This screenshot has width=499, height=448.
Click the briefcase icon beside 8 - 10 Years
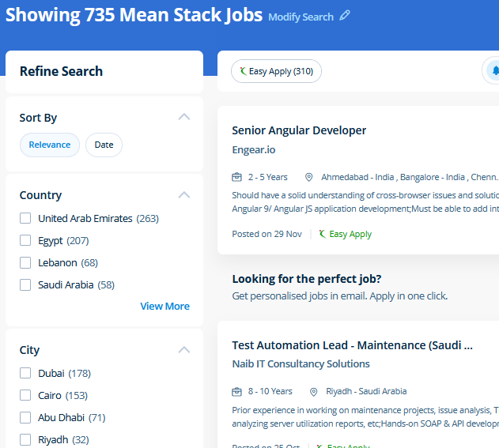236,391
